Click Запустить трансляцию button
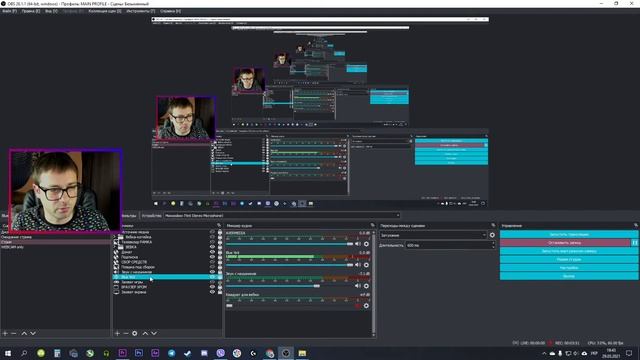 click(569, 234)
